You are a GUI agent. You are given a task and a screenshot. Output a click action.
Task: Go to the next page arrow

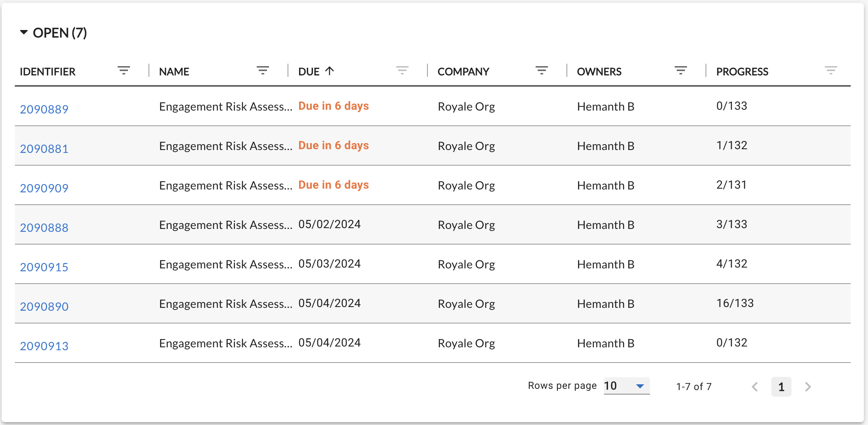(x=808, y=387)
